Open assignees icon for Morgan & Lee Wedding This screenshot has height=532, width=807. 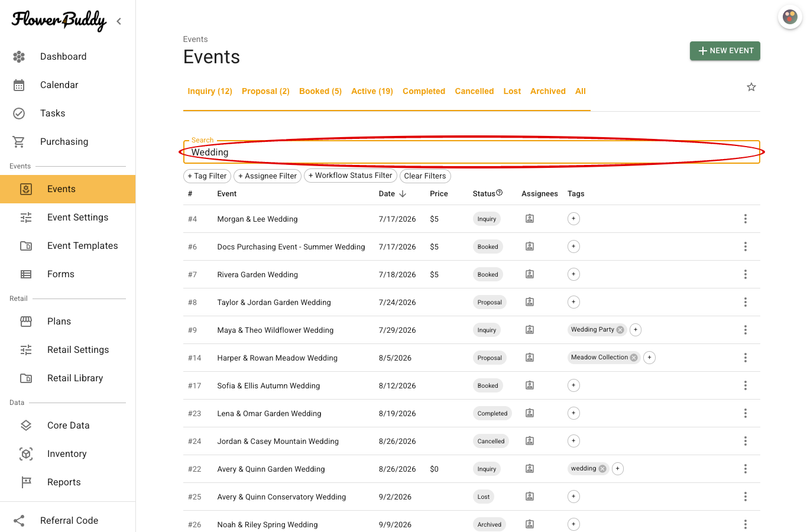[x=530, y=219]
